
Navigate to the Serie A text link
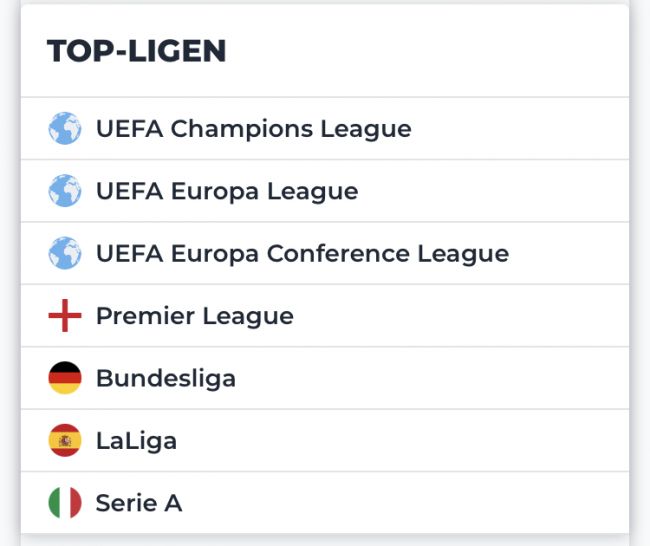[138, 503]
